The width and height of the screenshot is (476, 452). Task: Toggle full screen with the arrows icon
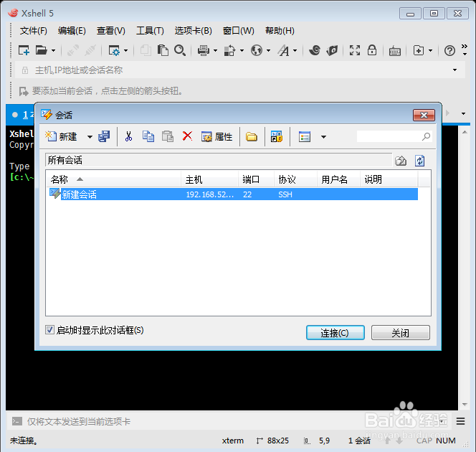(x=355, y=50)
